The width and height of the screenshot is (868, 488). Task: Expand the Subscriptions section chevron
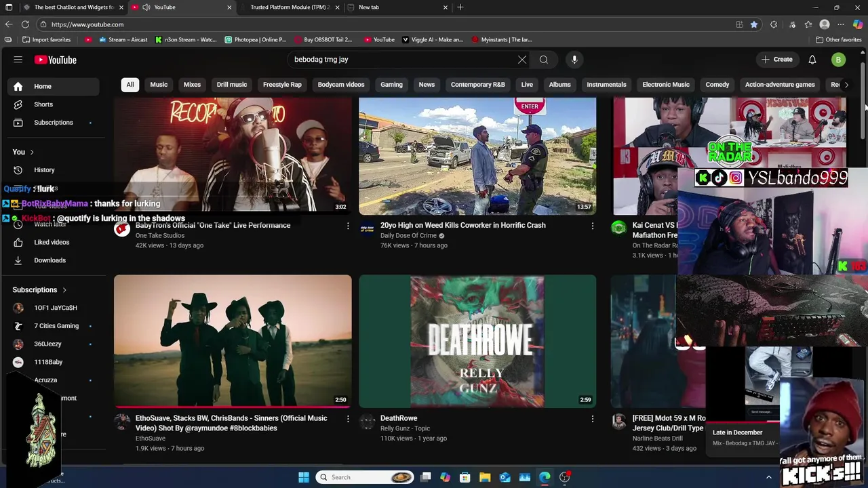(64, 290)
